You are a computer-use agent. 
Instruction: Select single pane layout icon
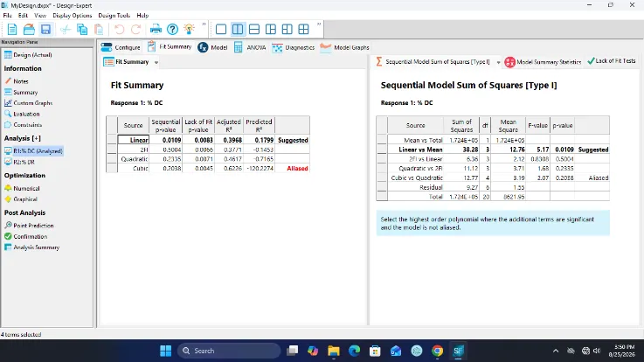221,29
